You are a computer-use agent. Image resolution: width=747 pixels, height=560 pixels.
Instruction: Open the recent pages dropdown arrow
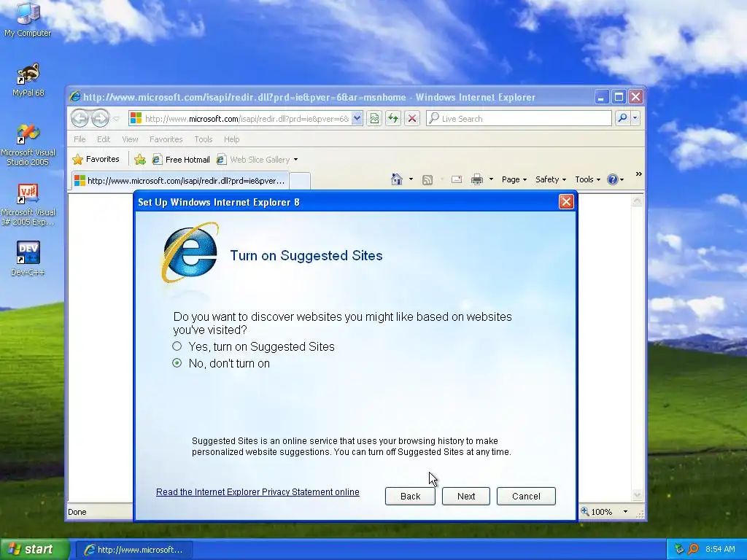click(116, 119)
